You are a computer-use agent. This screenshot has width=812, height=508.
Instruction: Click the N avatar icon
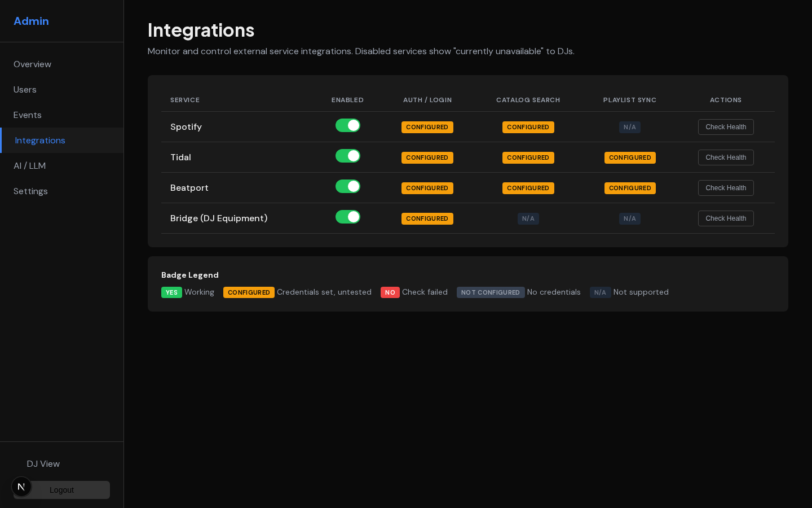click(21, 486)
